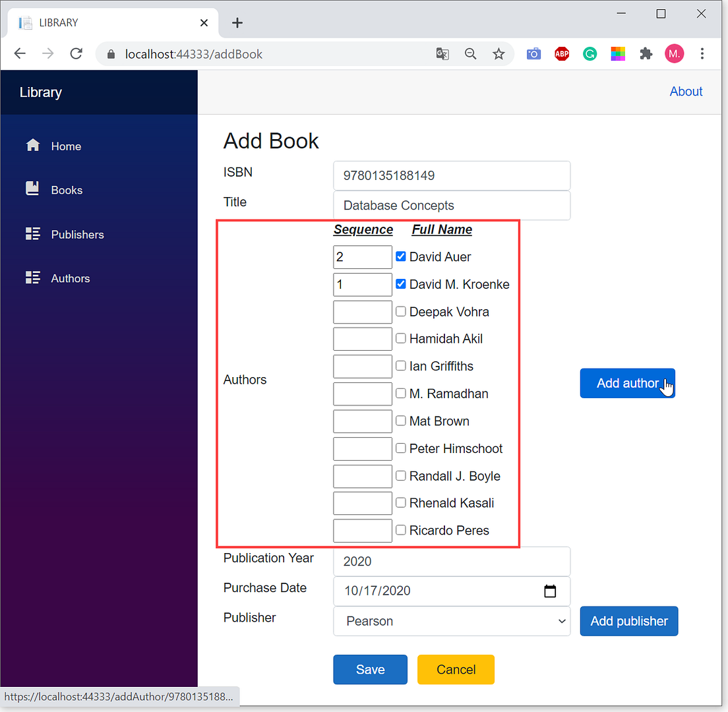Viewport: 728px width, 712px height.
Task: Select the Books icon in the sidebar
Action: pos(32,189)
